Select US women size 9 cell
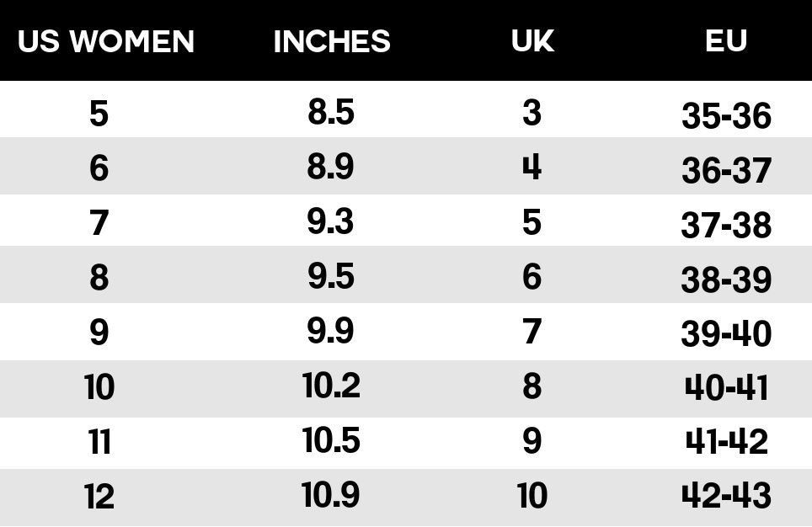Viewport: 812px width, 527px height. pyautogui.click(x=99, y=332)
